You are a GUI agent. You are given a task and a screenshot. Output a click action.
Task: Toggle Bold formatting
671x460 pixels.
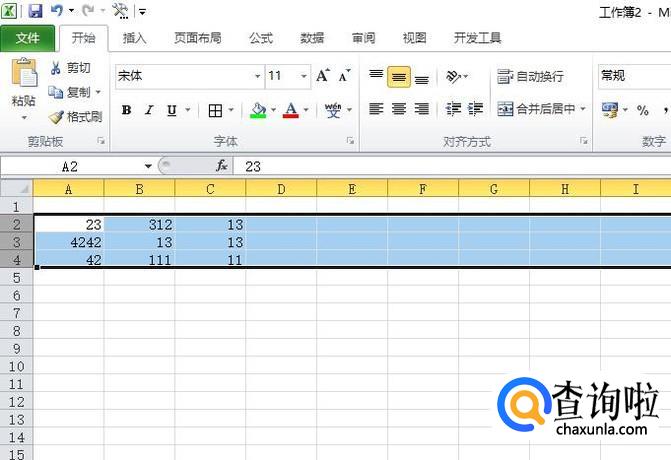pyautogui.click(x=126, y=110)
